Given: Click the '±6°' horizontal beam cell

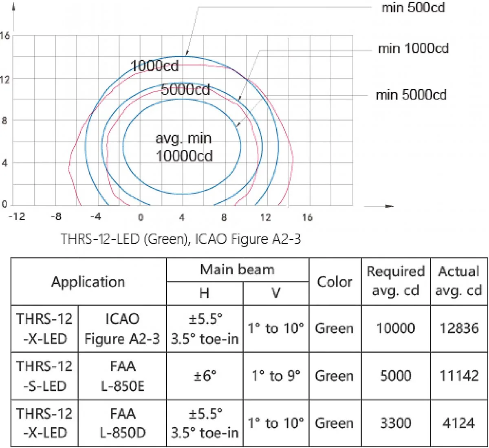Looking at the screenshot, I should click(x=205, y=375).
